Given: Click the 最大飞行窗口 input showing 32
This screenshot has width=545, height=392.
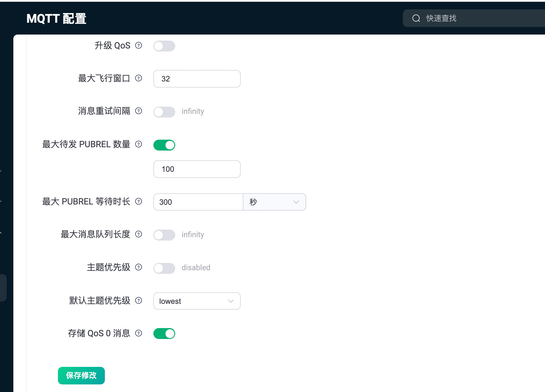Looking at the screenshot, I should click(197, 79).
